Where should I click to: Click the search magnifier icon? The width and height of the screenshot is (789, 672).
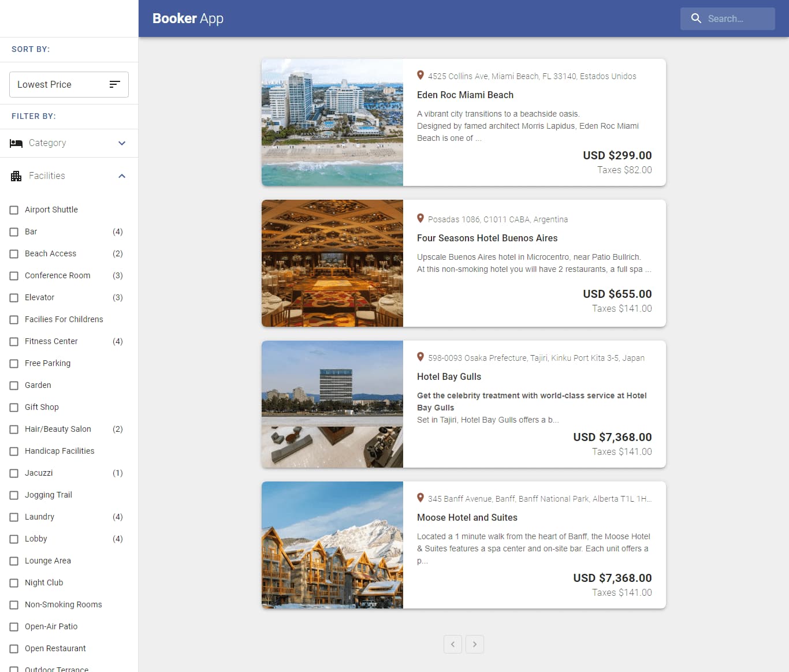pos(696,18)
